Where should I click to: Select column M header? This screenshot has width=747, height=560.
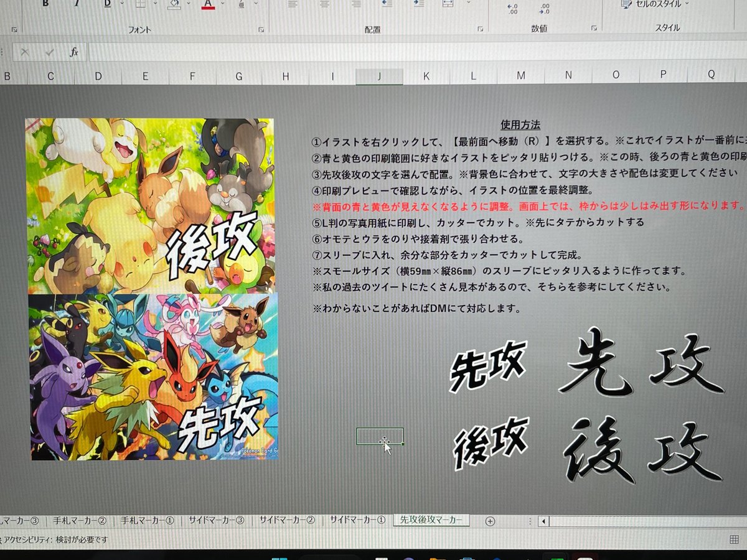pyautogui.click(x=520, y=76)
